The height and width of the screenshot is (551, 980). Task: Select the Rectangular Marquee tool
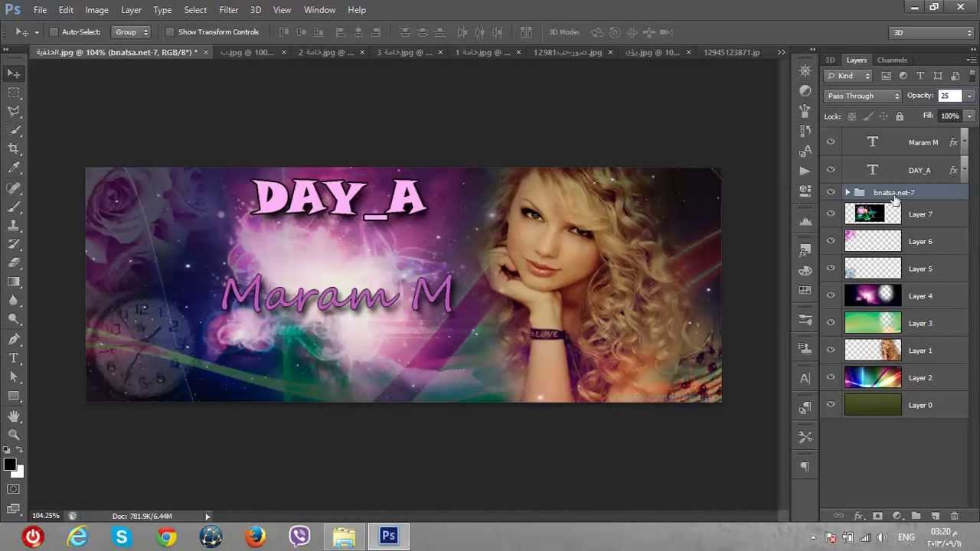14,93
